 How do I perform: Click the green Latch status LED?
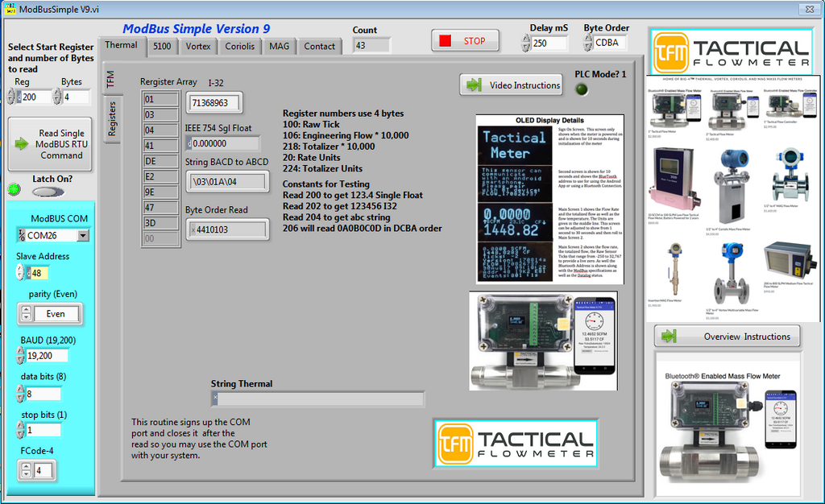13,190
